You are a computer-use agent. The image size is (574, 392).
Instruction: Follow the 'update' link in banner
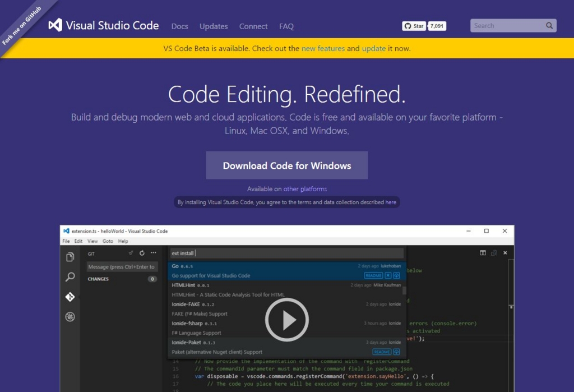click(x=374, y=48)
